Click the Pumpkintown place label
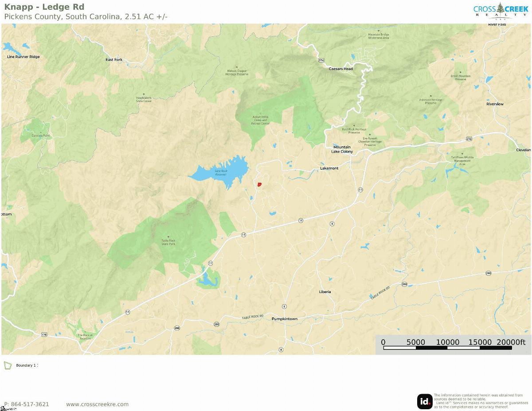Screen dimensions: 532x411 pos(284,319)
